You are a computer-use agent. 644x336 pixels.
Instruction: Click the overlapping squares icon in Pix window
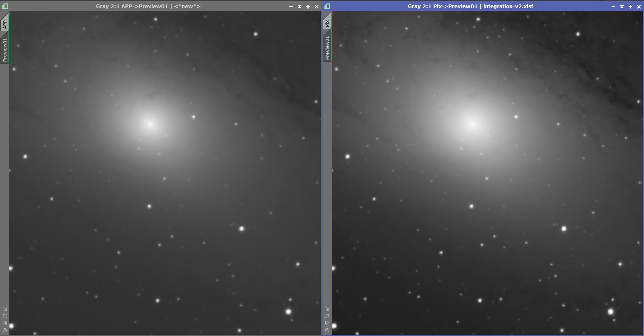327,323
